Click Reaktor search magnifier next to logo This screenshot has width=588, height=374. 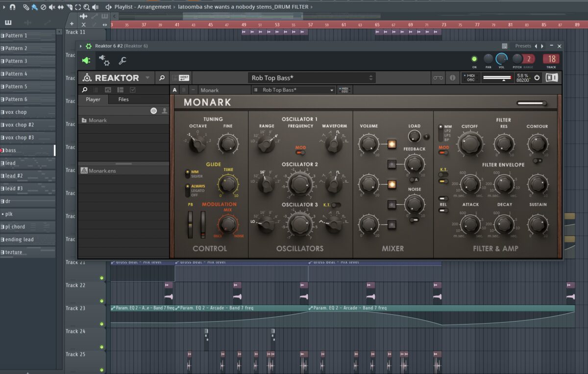click(162, 78)
